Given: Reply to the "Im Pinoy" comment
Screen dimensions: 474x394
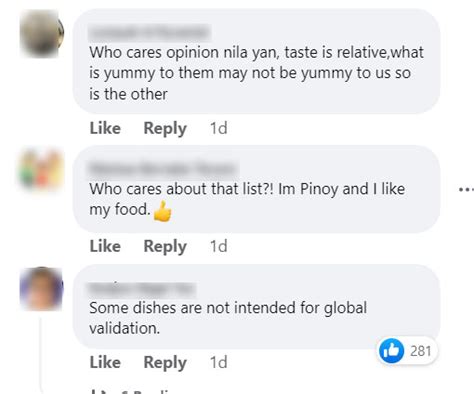Looking at the screenshot, I should pos(165,247).
